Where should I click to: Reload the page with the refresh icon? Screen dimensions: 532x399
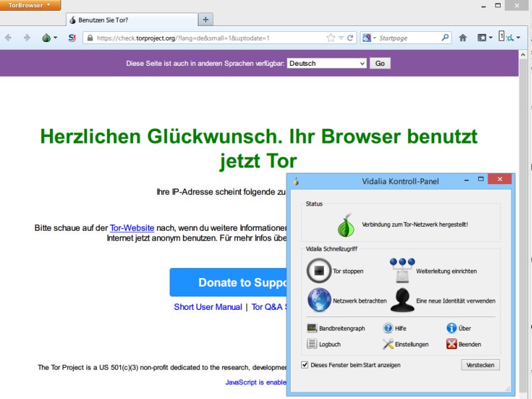click(350, 38)
